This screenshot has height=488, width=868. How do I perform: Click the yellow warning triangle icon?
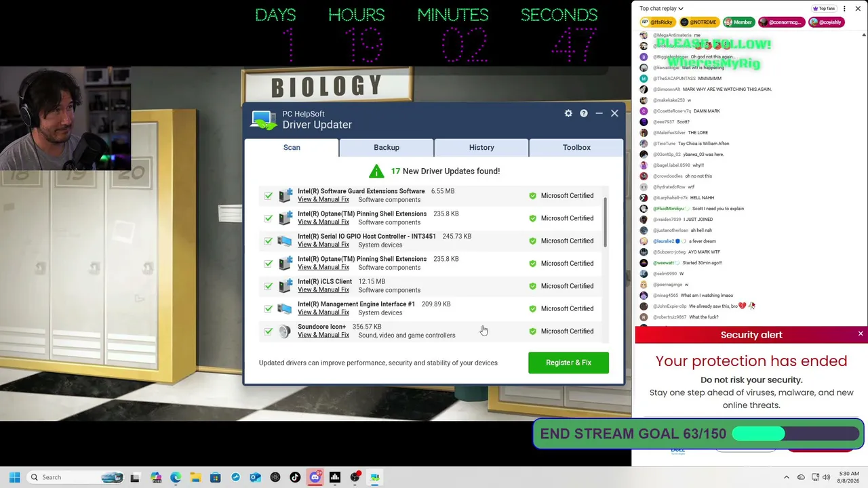[x=376, y=171]
